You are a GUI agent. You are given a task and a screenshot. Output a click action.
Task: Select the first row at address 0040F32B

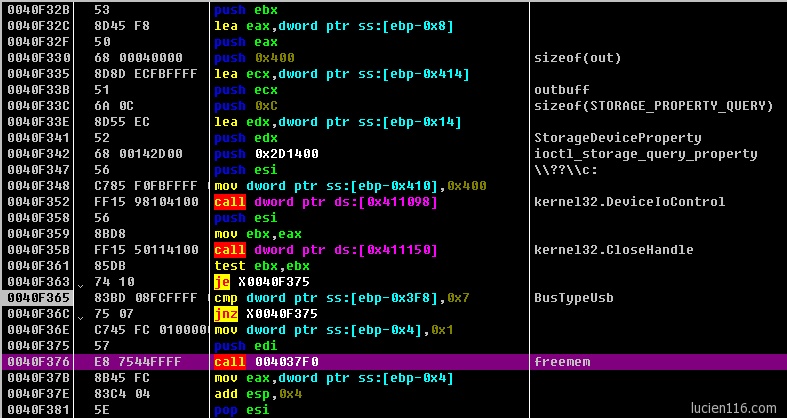point(36,10)
